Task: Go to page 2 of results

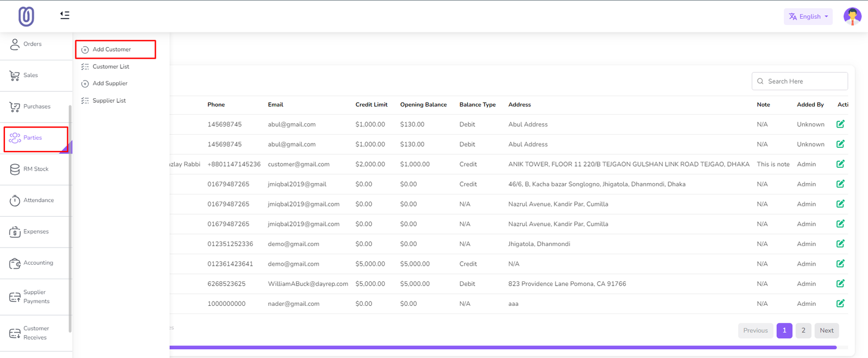Action: [803, 330]
